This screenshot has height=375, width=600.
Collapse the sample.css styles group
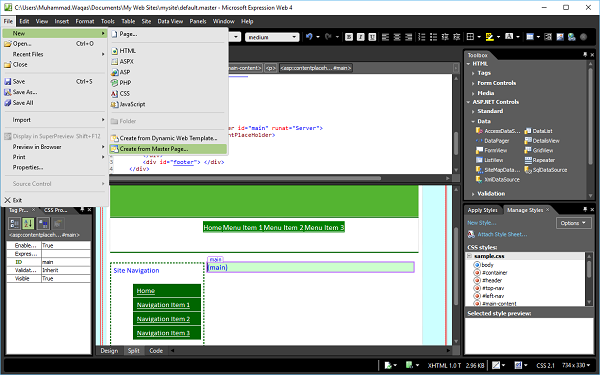(x=470, y=256)
